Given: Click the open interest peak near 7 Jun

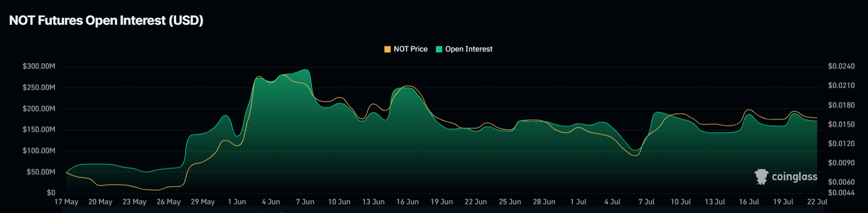Looking at the screenshot, I should coord(305,70).
